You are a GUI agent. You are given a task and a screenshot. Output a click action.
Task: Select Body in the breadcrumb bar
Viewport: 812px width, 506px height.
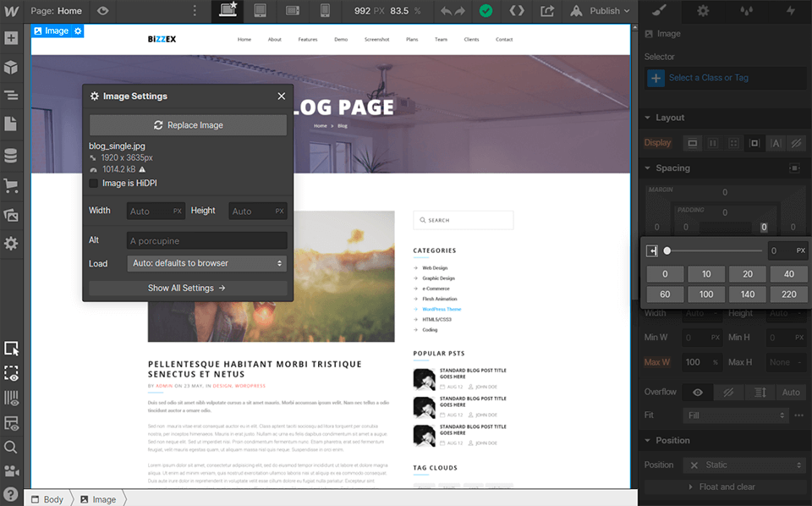[52, 499]
